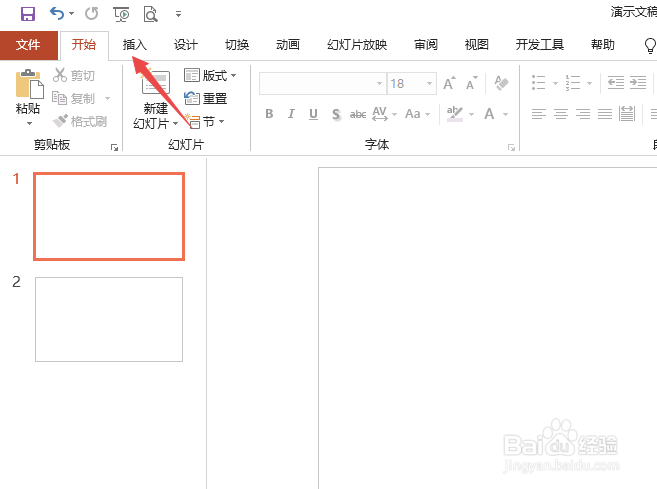
Task: Align text left icon
Action: (539, 114)
